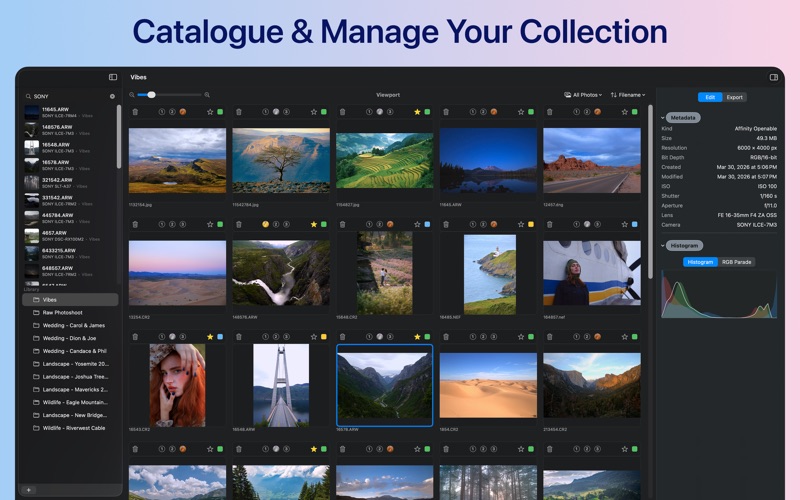This screenshot has height=500, width=800.
Task: Click the zoom-out magnifier for thumbnails
Action: (x=132, y=95)
